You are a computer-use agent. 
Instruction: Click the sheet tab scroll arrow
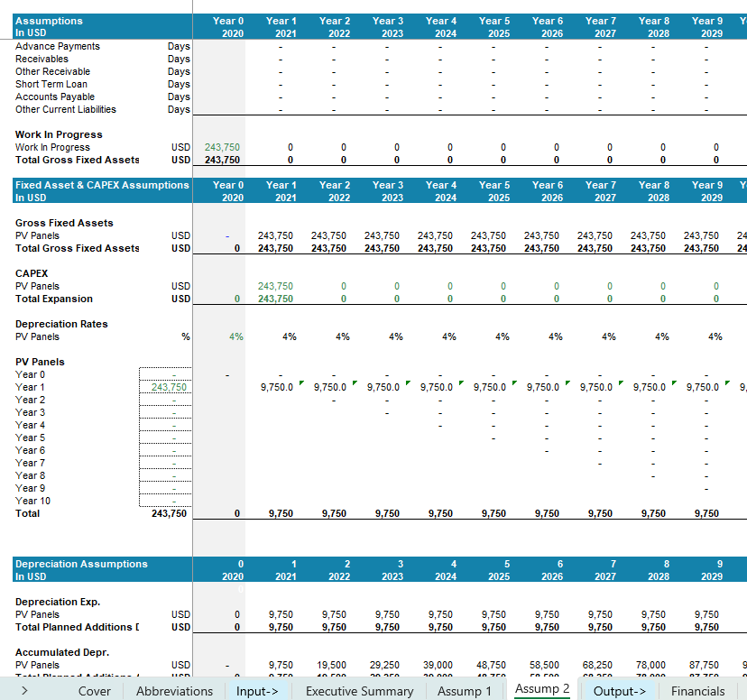point(24,691)
